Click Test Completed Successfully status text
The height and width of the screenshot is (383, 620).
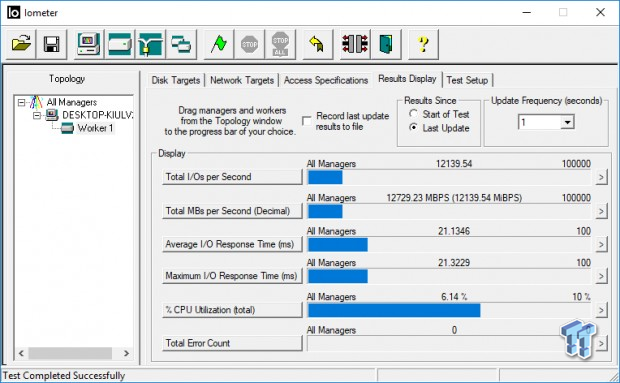tap(64, 375)
